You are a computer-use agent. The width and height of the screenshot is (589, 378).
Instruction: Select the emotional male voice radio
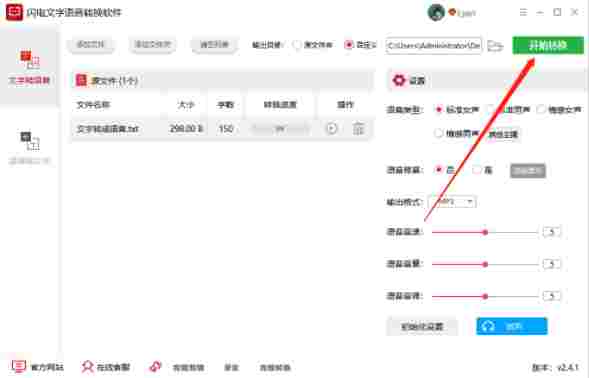[438, 133]
